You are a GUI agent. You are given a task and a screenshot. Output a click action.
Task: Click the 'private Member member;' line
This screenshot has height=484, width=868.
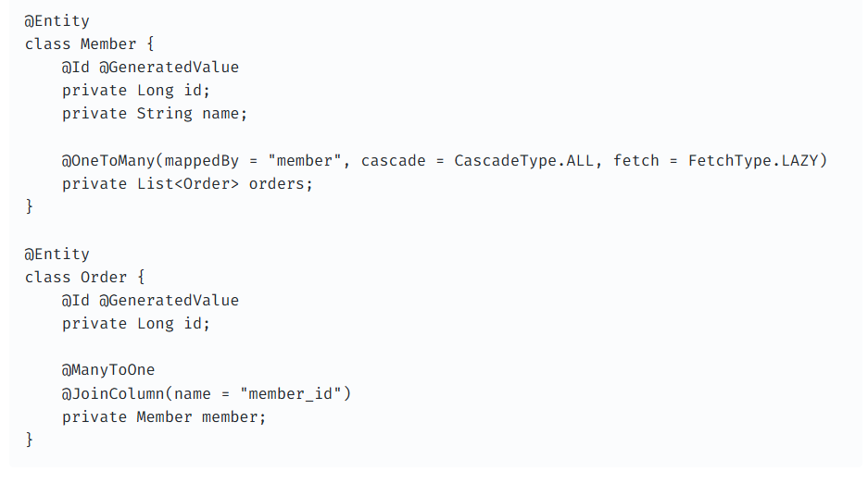pos(164,416)
